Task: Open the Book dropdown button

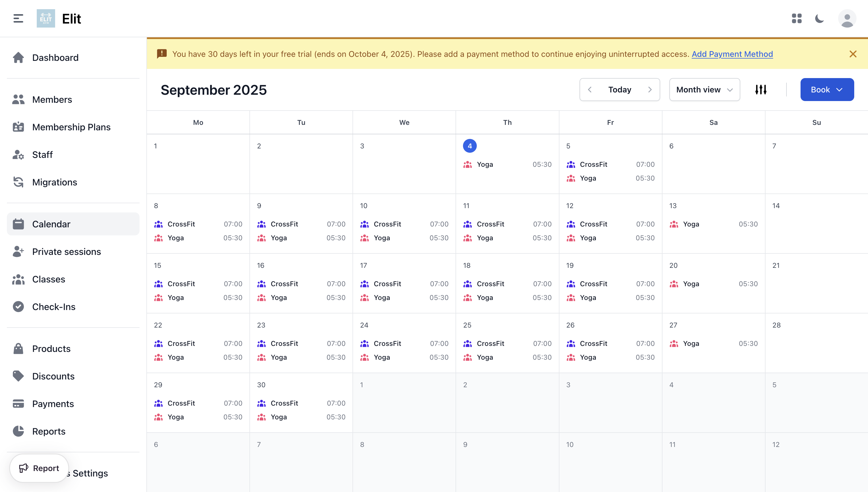Action: (x=827, y=90)
